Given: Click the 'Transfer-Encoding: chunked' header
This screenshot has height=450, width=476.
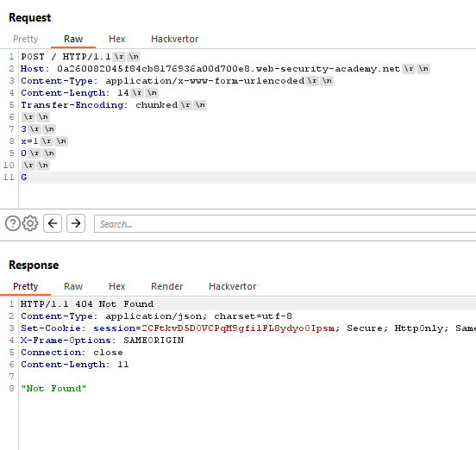Looking at the screenshot, I should click(x=99, y=105).
